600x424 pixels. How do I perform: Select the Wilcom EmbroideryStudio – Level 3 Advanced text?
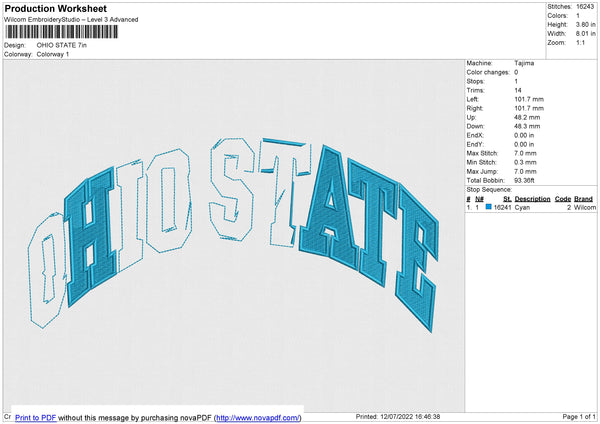(71, 20)
